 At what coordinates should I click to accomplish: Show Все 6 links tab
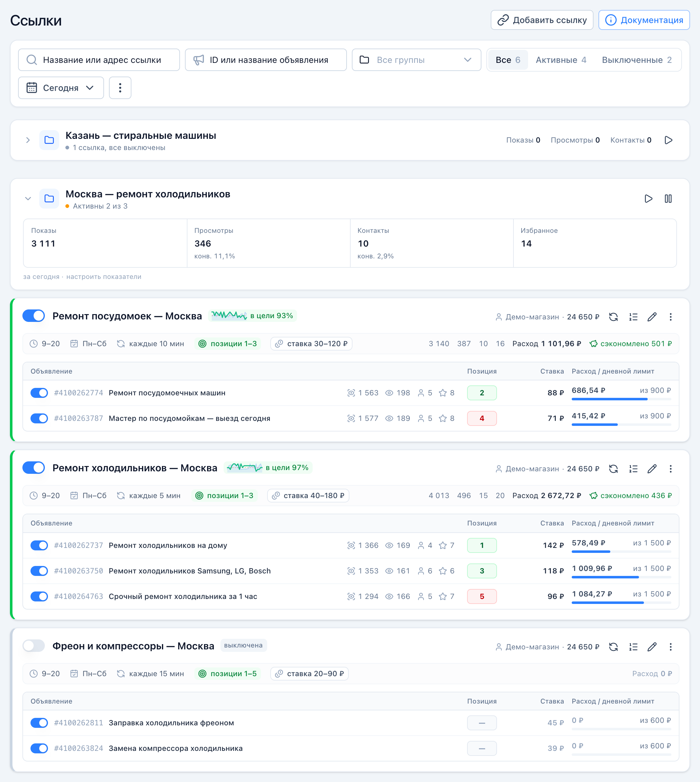pos(508,60)
